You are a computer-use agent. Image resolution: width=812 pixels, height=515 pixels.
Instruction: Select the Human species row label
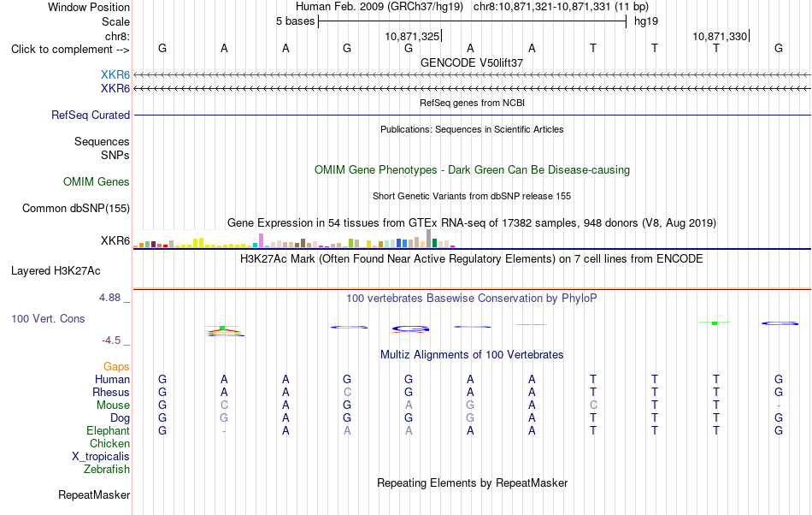[x=112, y=379]
